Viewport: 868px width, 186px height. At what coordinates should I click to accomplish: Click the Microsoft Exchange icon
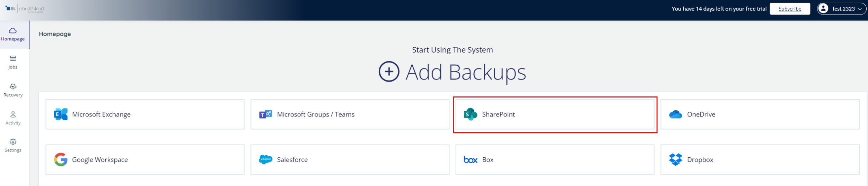point(61,114)
